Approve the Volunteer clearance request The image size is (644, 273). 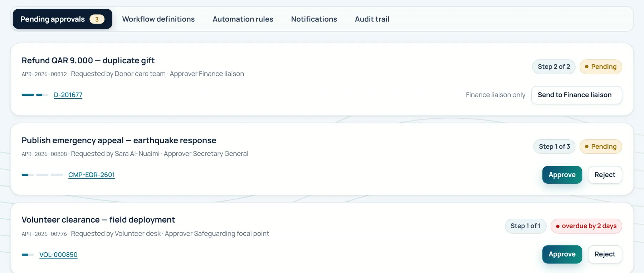562,254
